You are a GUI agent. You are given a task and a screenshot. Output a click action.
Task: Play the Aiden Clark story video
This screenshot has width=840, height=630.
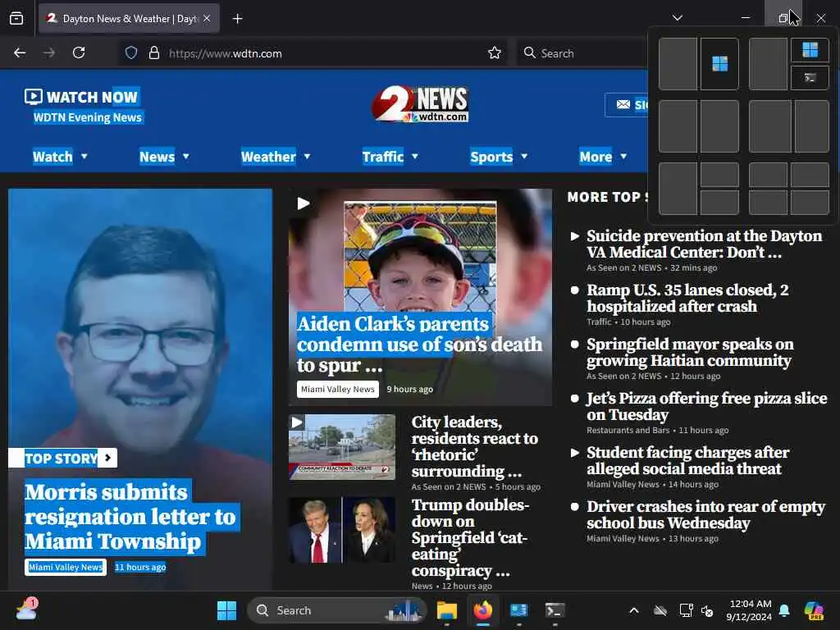pyautogui.click(x=304, y=203)
